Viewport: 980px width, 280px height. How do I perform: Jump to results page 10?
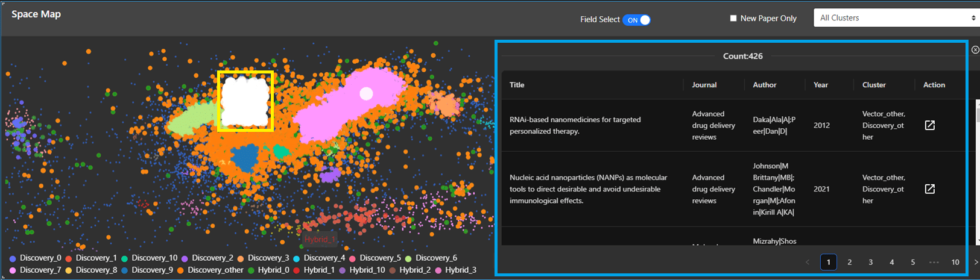[x=955, y=262]
